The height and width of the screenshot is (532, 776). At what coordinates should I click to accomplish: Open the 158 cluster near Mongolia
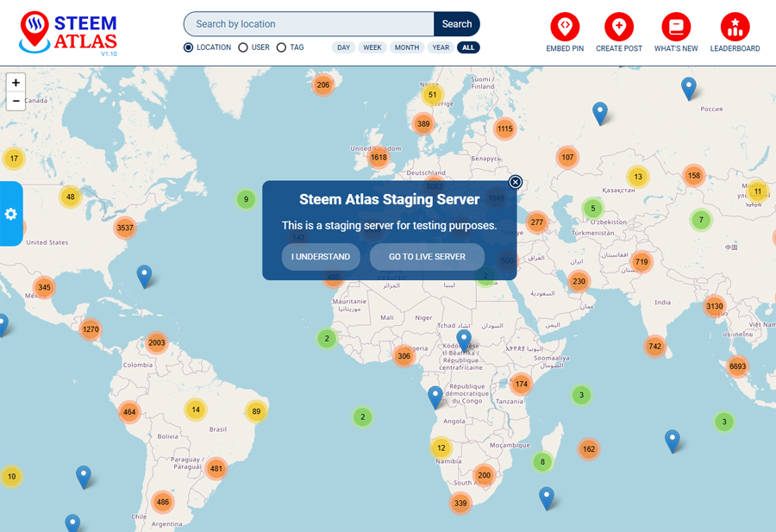(x=694, y=175)
